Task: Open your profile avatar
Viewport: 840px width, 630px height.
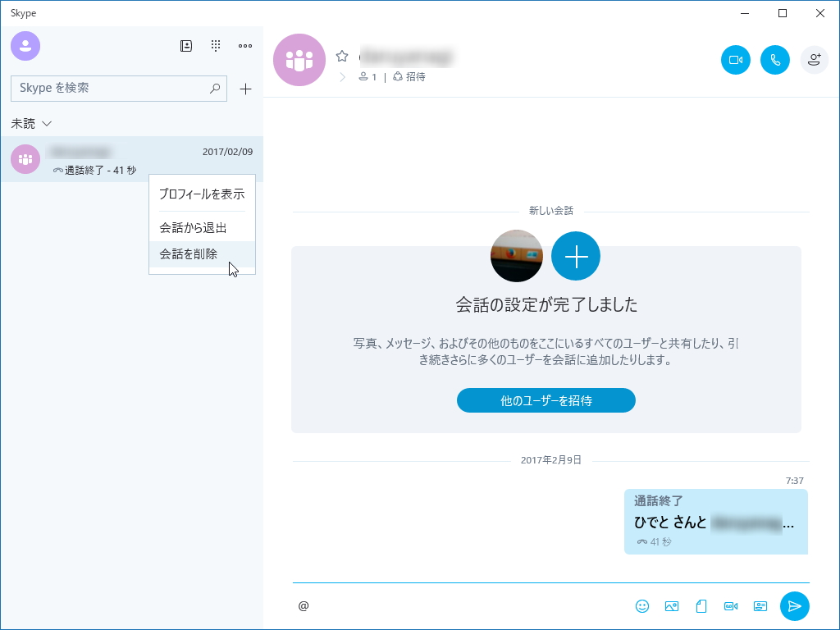Action: 25,46
